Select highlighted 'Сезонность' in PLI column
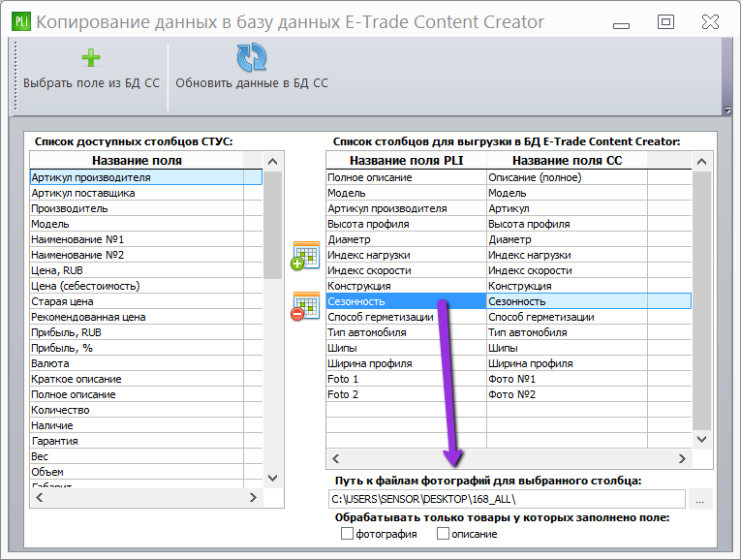This screenshot has width=741, height=560. tap(407, 301)
